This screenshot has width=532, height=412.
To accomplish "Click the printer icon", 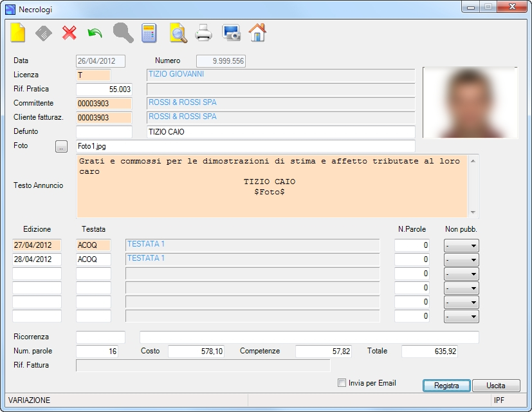I will click(x=203, y=33).
